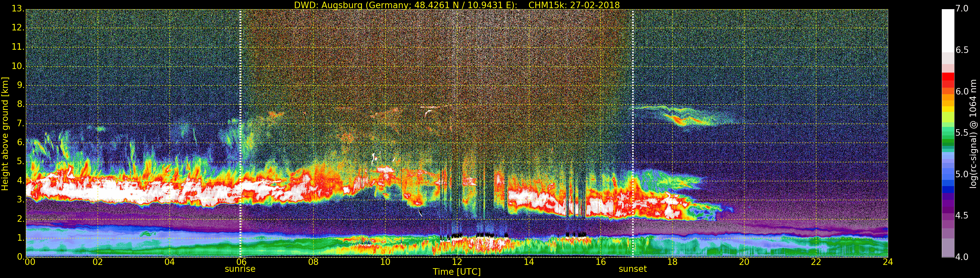Click the y-axis tick label '0.'
980x278 pixels.
pyautogui.click(x=21, y=257)
